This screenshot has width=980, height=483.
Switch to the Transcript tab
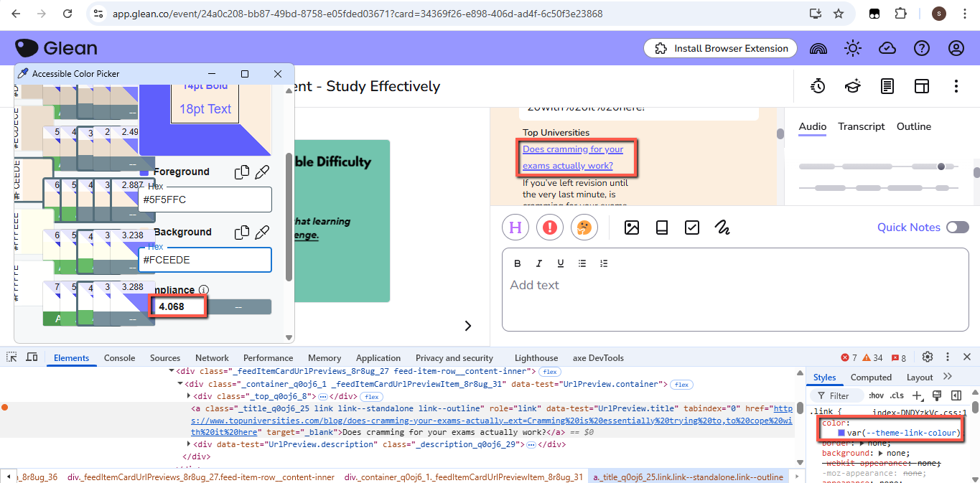pyautogui.click(x=862, y=126)
